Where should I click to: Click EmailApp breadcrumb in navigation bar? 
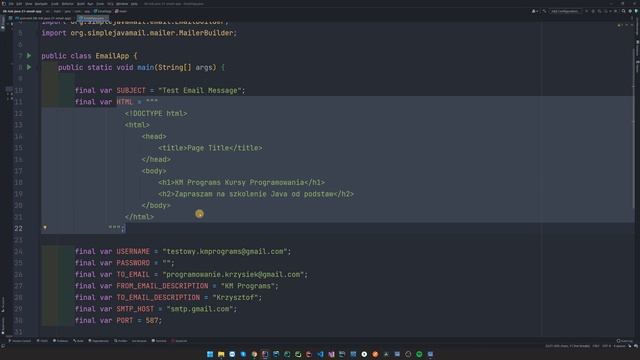tap(102, 11)
